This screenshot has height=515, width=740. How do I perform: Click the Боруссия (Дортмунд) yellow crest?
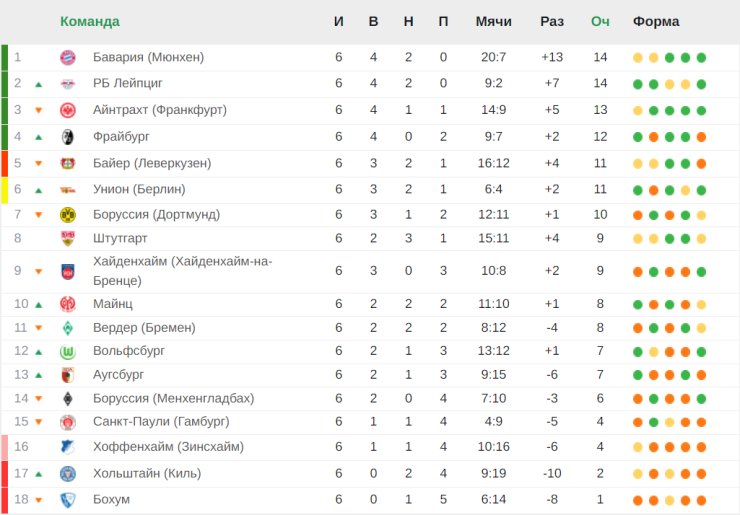coord(68,215)
